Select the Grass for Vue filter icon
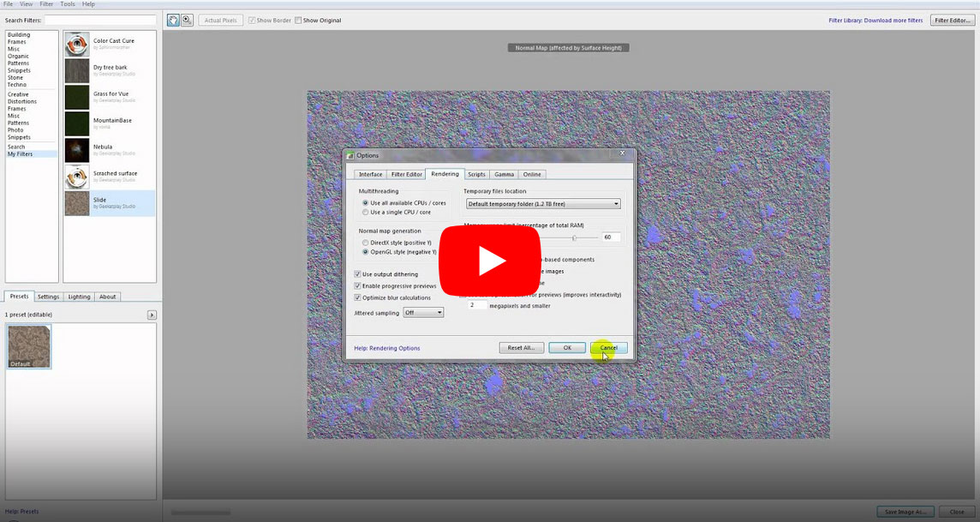Screen dimensions: 980x522 (77, 97)
